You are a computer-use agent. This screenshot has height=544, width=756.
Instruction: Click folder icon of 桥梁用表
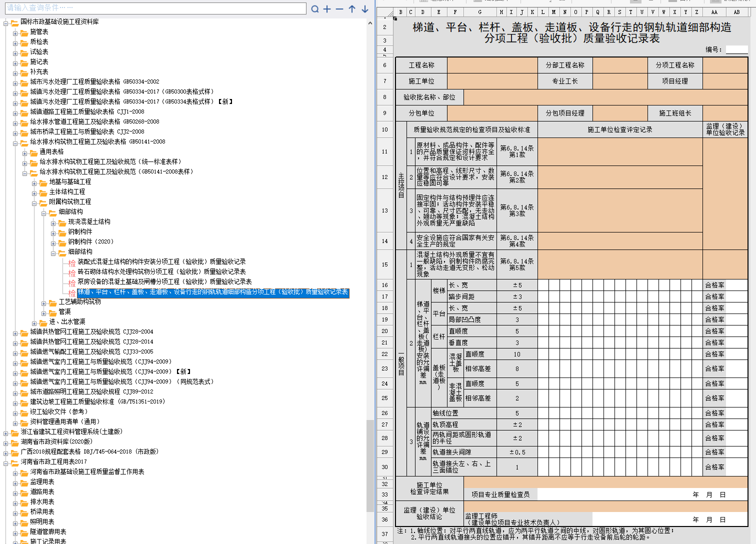point(24,512)
